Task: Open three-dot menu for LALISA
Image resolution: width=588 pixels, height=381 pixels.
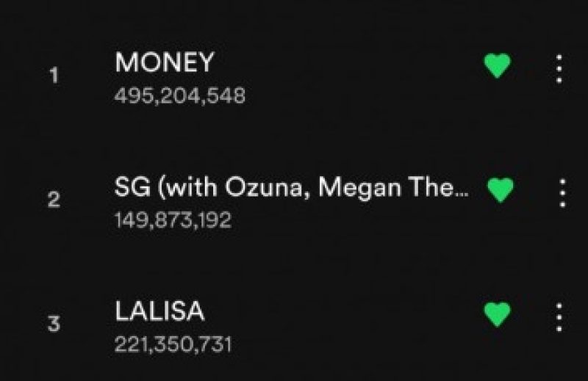Action: tap(559, 317)
